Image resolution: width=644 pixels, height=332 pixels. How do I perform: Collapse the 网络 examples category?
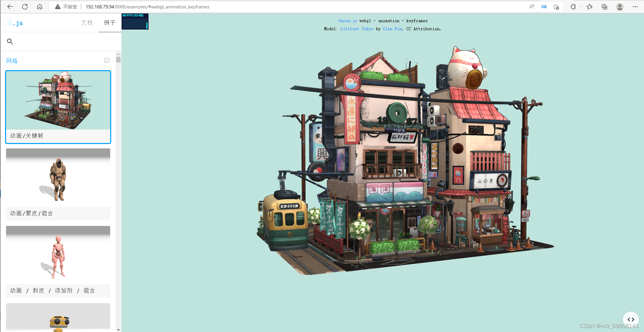(x=12, y=61)
